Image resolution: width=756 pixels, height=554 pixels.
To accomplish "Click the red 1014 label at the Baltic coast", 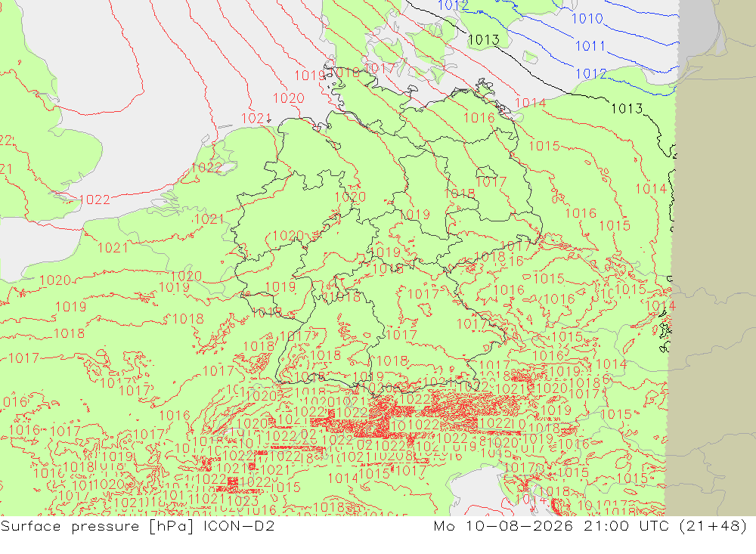I will [x=531, y=104].
